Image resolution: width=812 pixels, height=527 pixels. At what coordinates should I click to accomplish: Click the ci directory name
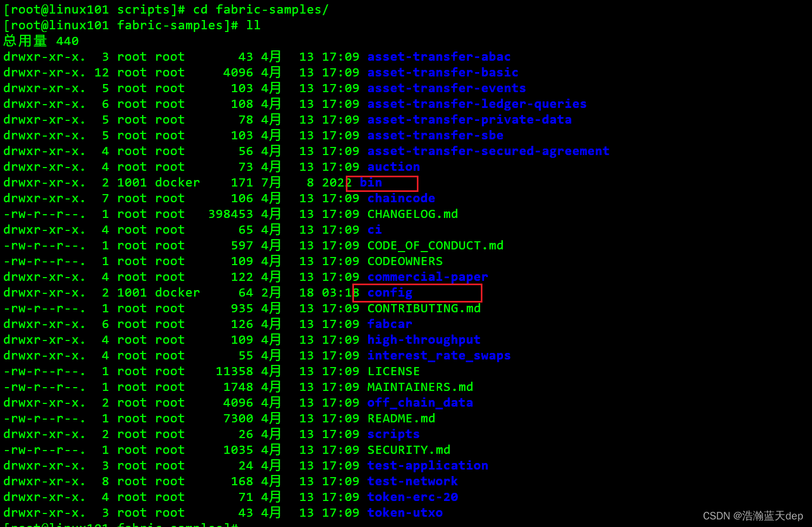(x=375, y=230)
